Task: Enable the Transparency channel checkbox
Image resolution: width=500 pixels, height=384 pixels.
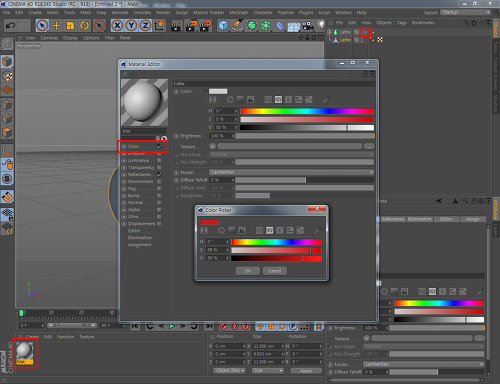Action: (x=159, y=168)
